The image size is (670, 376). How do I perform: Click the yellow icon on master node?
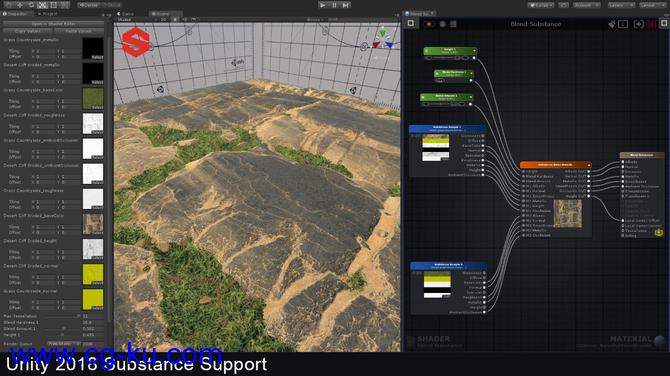[x=658, y=232]
